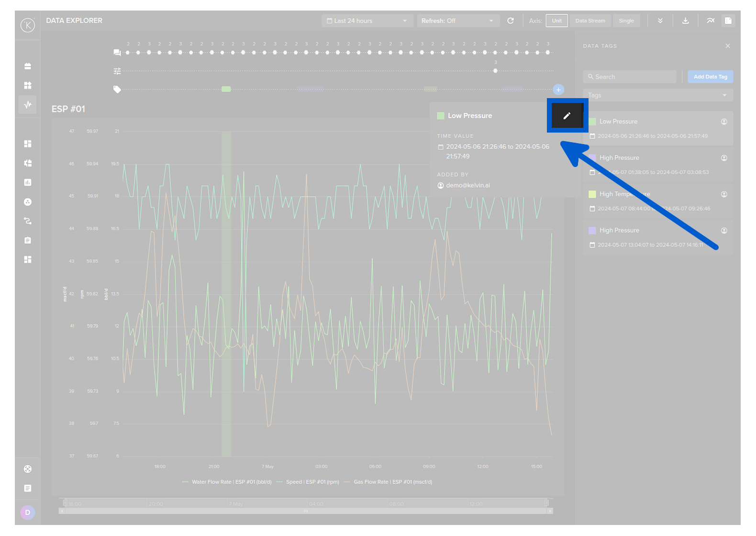Click the blue plus icon on tag timeline
The image size is (756, 536).
click(x=558, y=89)
